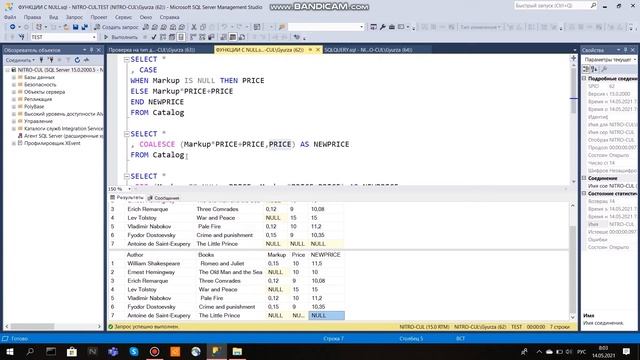Click the navigate back arrow icon

[13, 27]
